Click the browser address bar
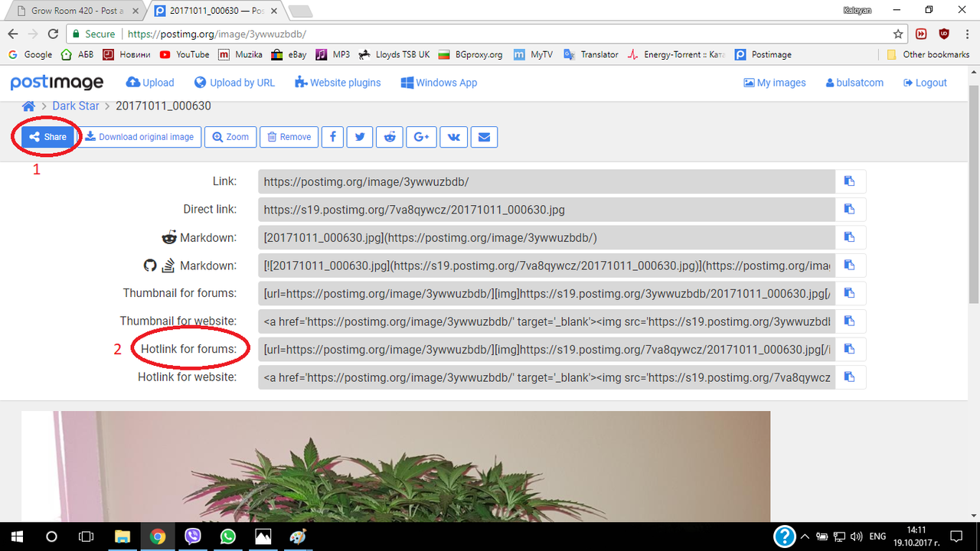The height and width of the screenshot is (551, 980). pyautogui.click(x=306, y=34)
